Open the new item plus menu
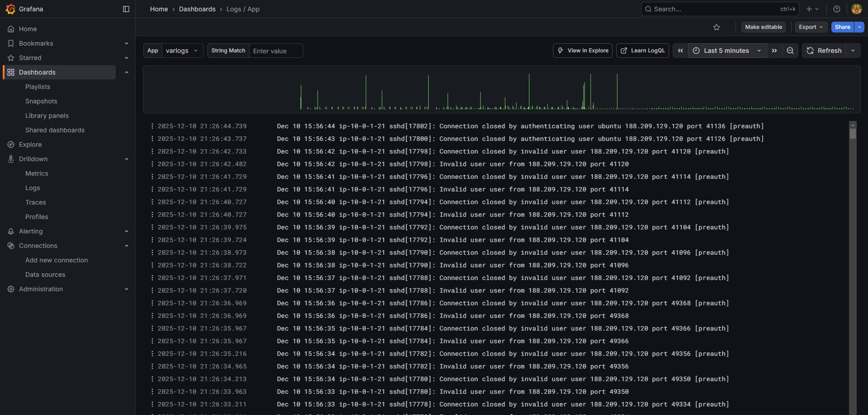868x415 pixels. [x=812, y=9]
